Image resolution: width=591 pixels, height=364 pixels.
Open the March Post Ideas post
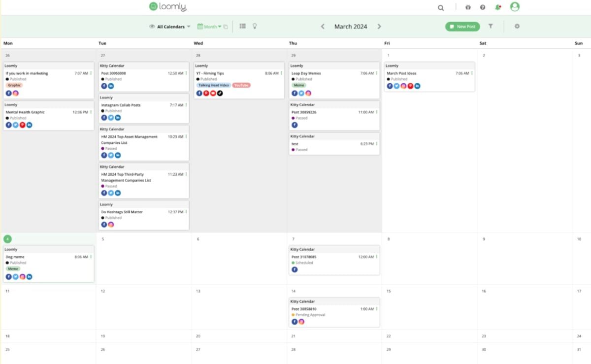[x=401, y=73]
